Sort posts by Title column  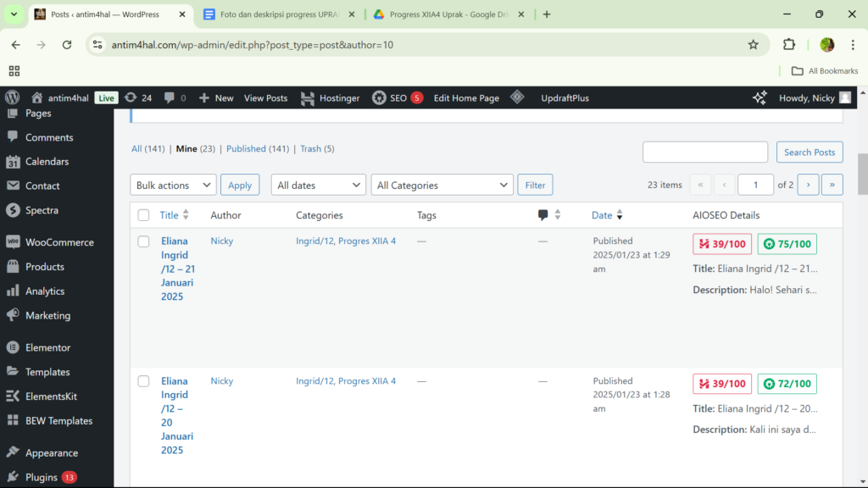[x=175, y=215]
